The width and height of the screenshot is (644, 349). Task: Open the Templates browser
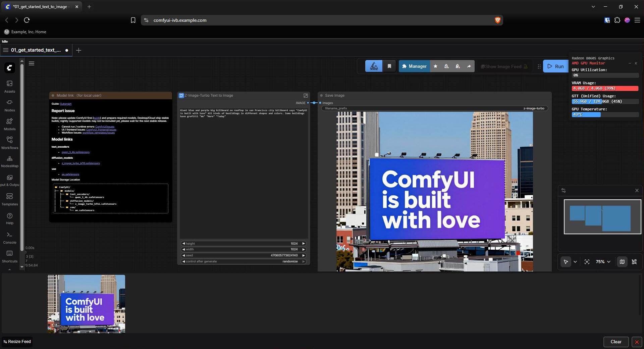9,199
